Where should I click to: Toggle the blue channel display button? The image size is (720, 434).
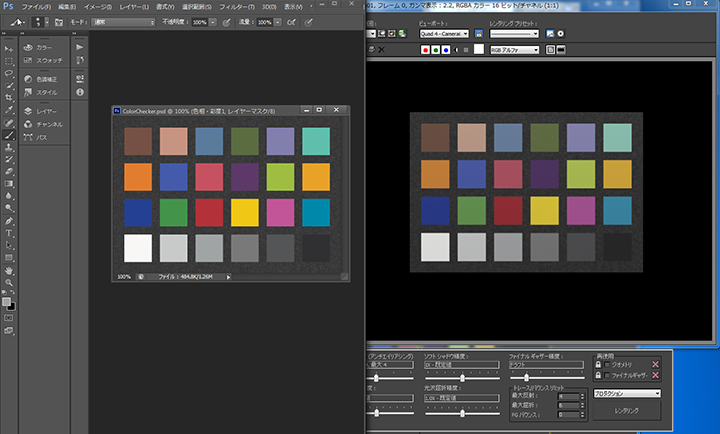click(448, 48)
